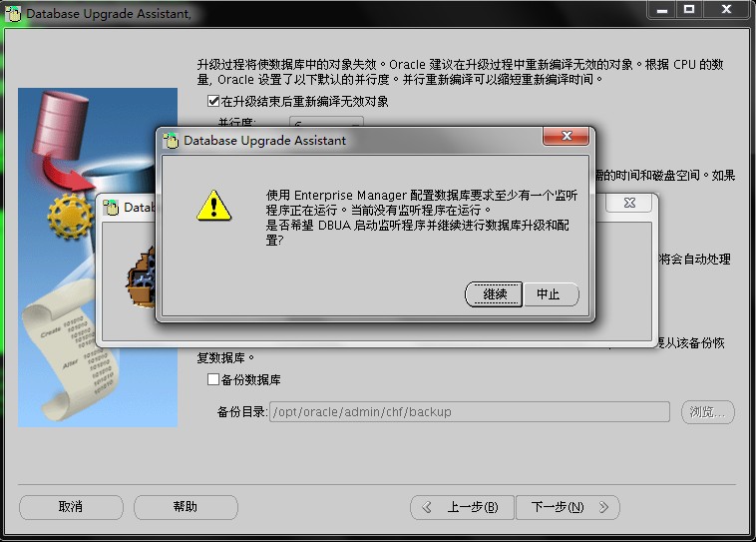Click the red arrow in wizard image
The width and height of the screenshot is (756, 542).
[68, 174]
